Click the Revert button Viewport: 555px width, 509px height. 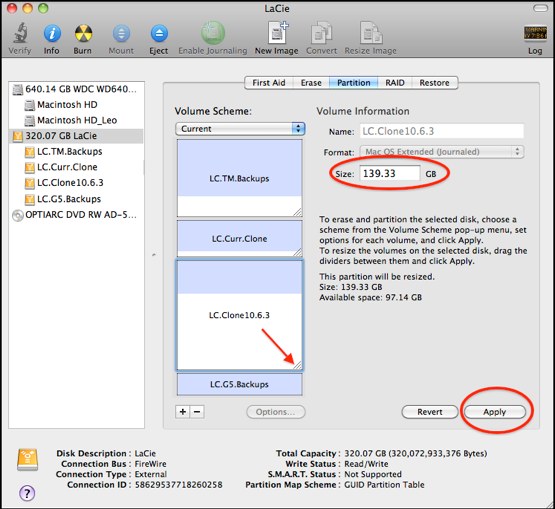tap(430, 412)
